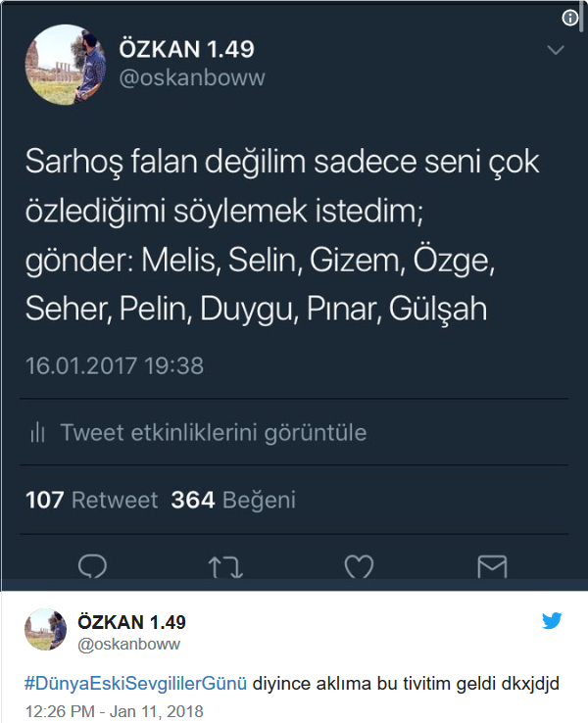The image size is (588, 723).
Task: Open the large ÖZKAN profile avatar
Action: pyautogui.click(x=65, y=65)
